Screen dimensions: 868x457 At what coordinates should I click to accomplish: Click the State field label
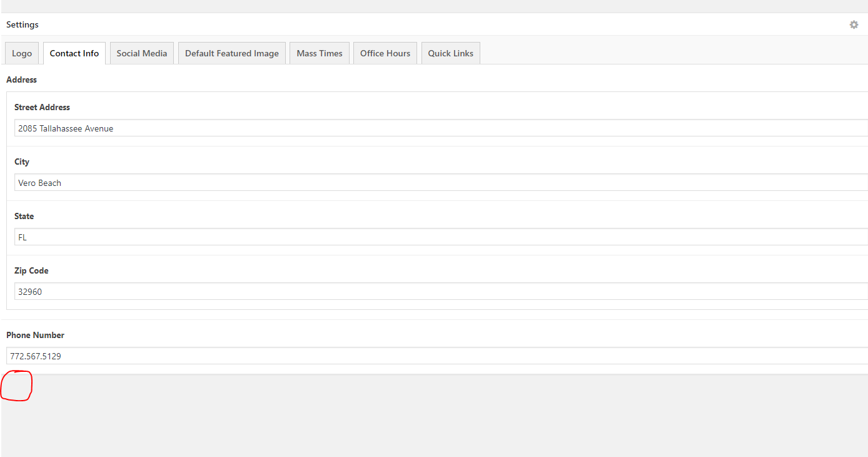click(x=24, y=216)
